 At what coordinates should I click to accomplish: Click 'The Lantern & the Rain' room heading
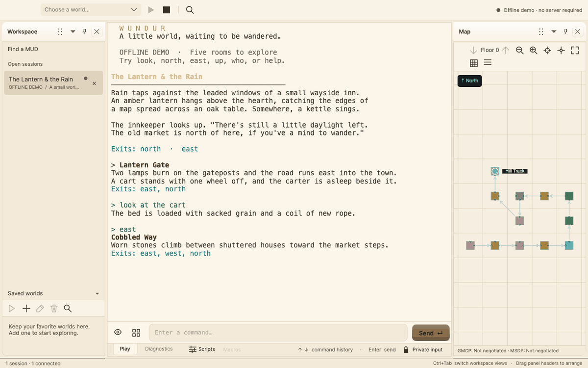coord(157,77)
